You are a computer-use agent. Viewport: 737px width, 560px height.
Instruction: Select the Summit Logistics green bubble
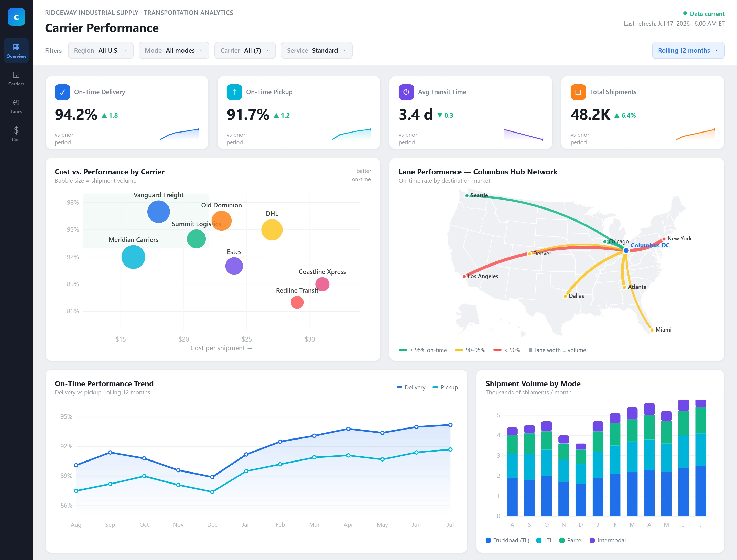(x=196, y=239)
